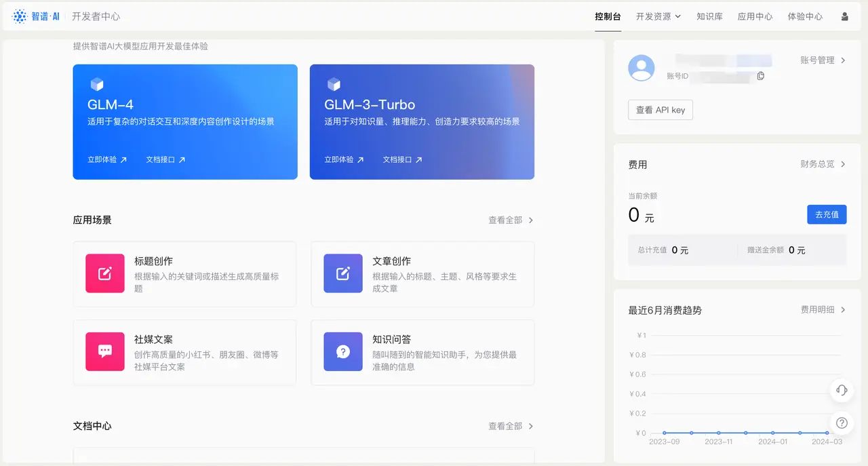Switch to the 控制台 tab
Viewport: 868px width, 466px height.
pos(607,16)
